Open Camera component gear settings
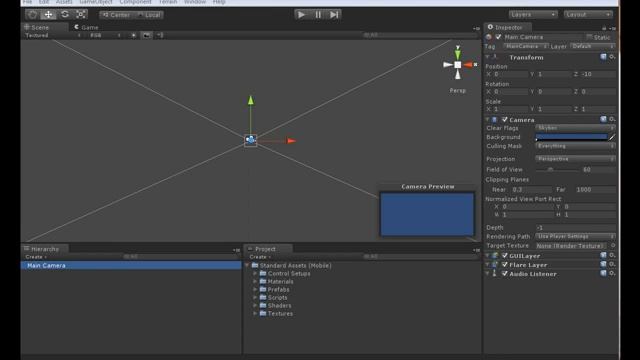The image size is (640, 360). pos(612,119)
